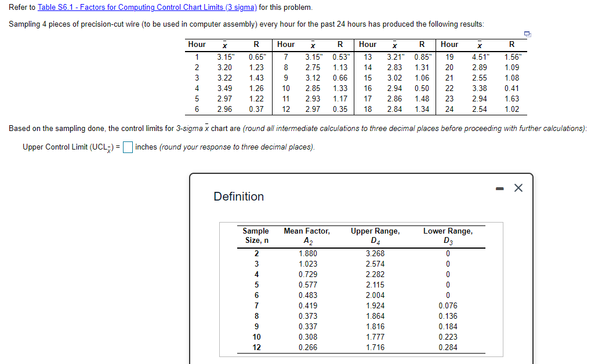Viewport: 613px width, 364px height.
Task: Select hour 19 mean value 4.51"
Action: [x=480, y=57]
